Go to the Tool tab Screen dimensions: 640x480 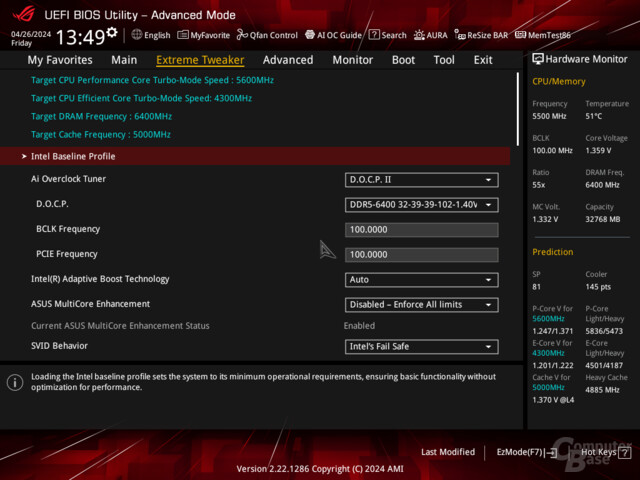pyautogui.click(x=444, y=60)
